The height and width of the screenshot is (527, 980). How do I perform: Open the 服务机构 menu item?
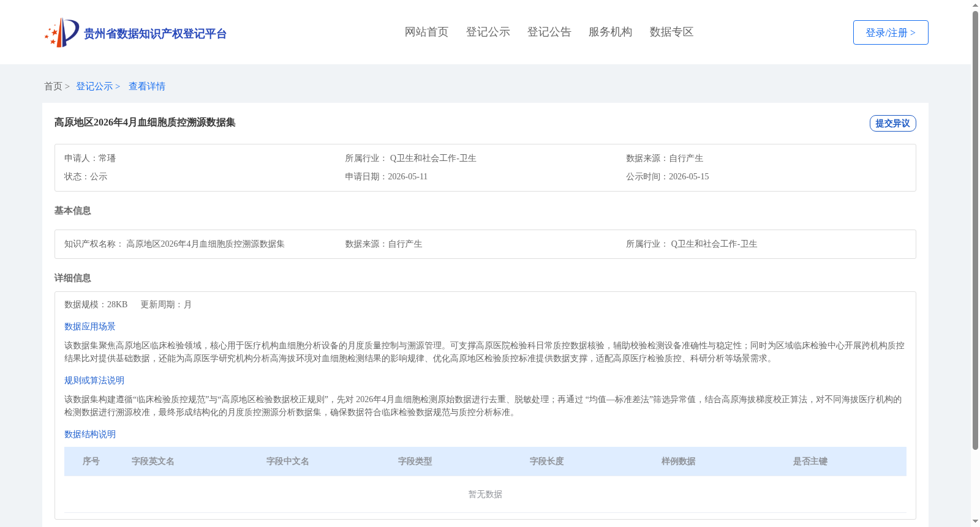pos(610,32)
